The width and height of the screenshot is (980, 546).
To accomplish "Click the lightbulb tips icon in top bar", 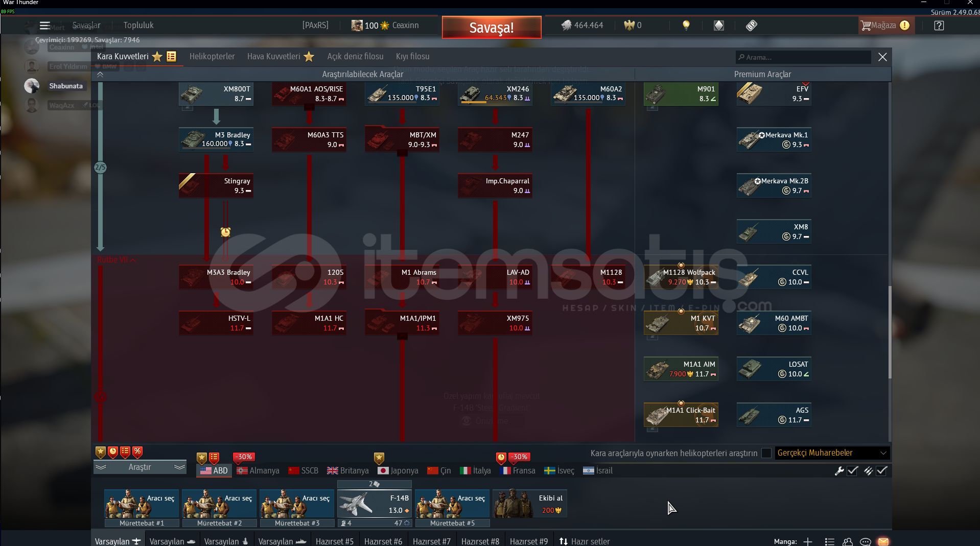I will pyautogui.click(x=686, y=25).
